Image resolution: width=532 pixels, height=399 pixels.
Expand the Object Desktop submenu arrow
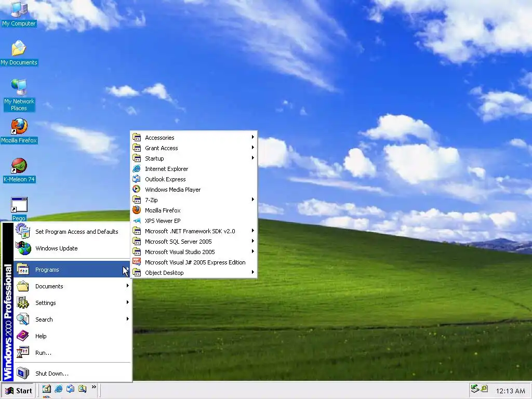pos(253,272)
